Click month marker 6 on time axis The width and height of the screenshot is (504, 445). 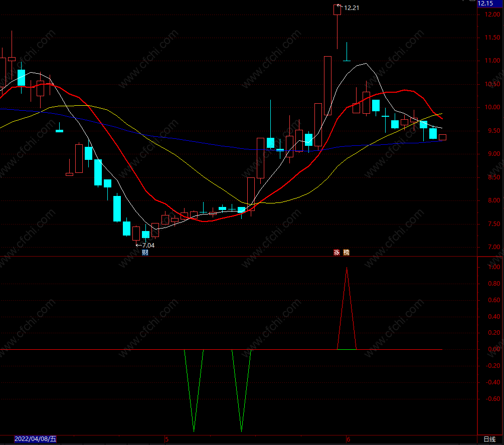pos(348,439)
